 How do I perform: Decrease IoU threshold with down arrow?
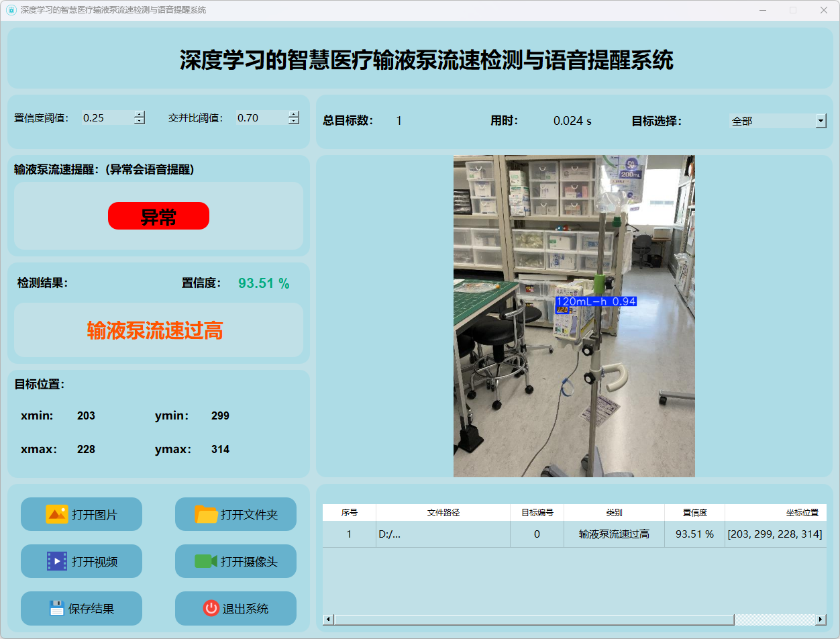point(294,121)
